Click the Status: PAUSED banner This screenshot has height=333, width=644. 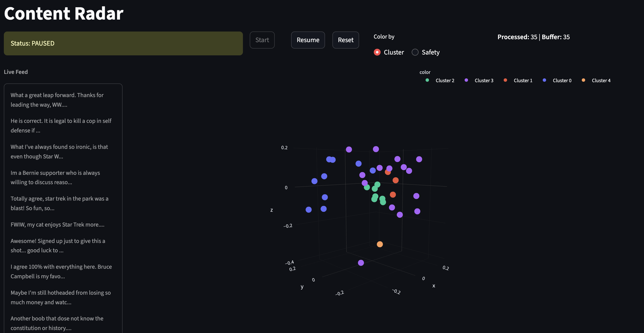(123, 43)
